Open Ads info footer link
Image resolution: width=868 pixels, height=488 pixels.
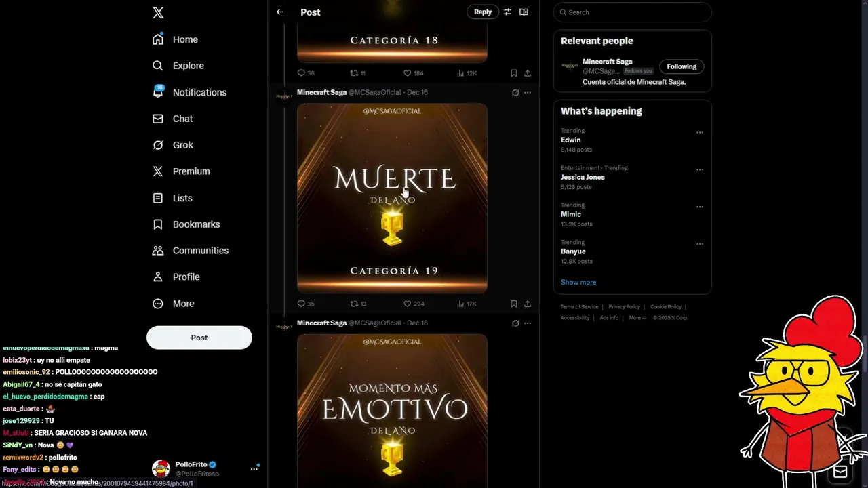click(x=609, y=318)
